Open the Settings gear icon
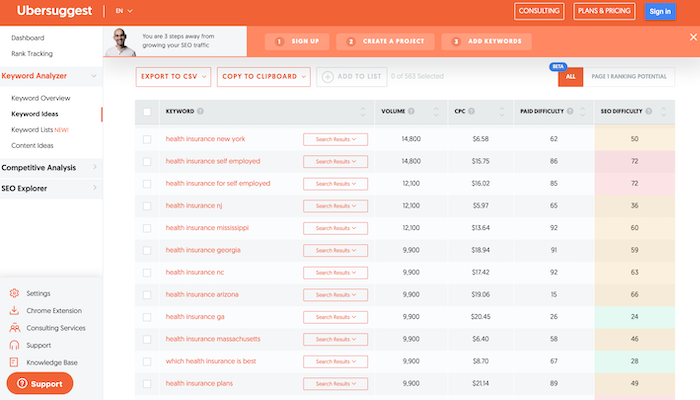Screen dimensions: 700x400 [14, 293]
